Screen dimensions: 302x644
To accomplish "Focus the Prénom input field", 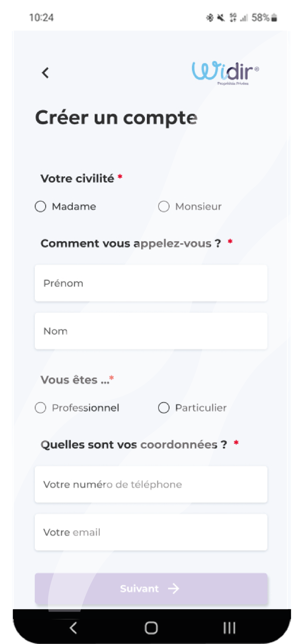I will [x=151, y=283].
